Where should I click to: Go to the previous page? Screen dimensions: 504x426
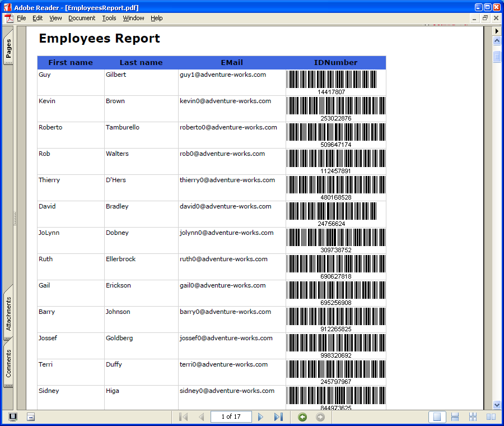(x=201, y=417)
